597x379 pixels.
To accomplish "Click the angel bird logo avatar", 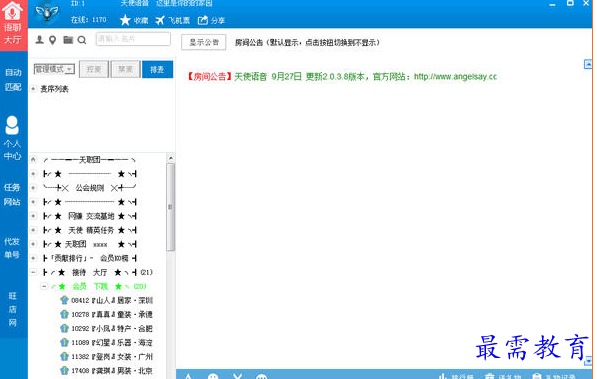I will pyautogui.click(x=47, y=13).
